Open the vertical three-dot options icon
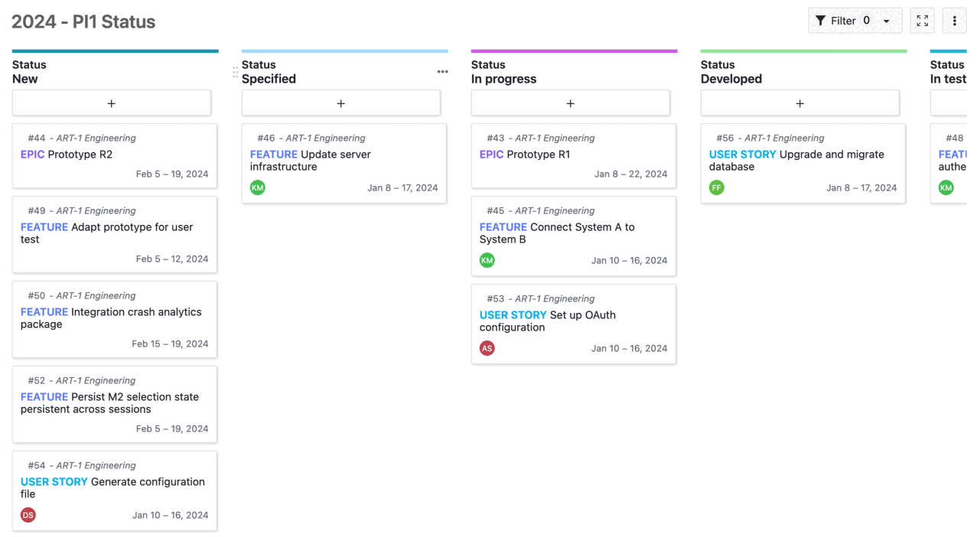Screen dimensions: 980x537 coord(954,21)
